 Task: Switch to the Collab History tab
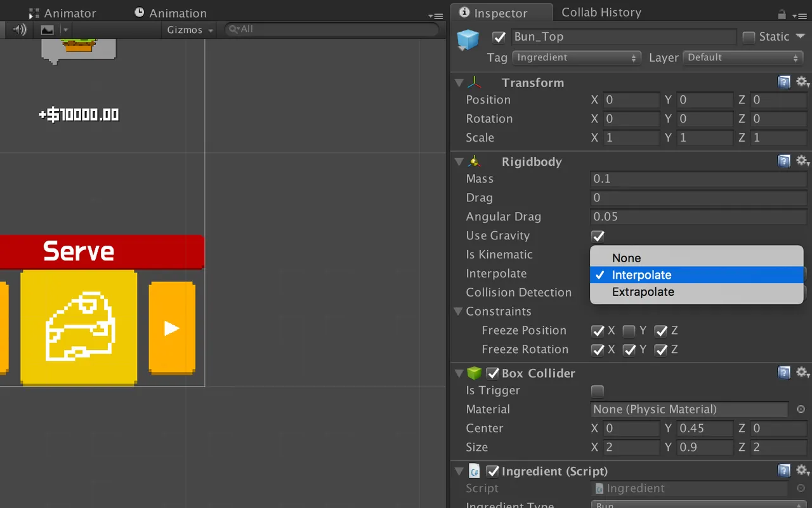(601, 12)
